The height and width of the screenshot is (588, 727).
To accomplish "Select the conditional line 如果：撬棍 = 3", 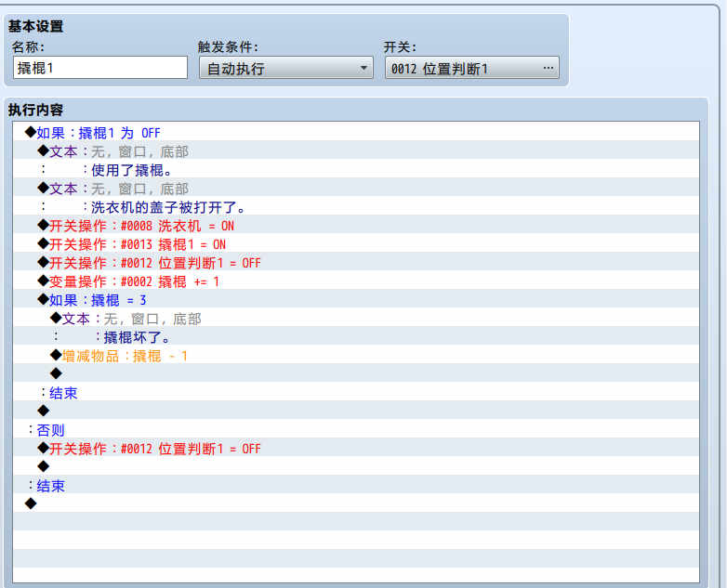I will coord(356,300).
